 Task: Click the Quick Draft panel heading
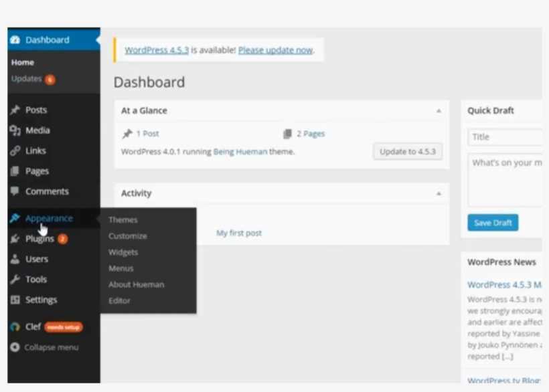(491, 110)
